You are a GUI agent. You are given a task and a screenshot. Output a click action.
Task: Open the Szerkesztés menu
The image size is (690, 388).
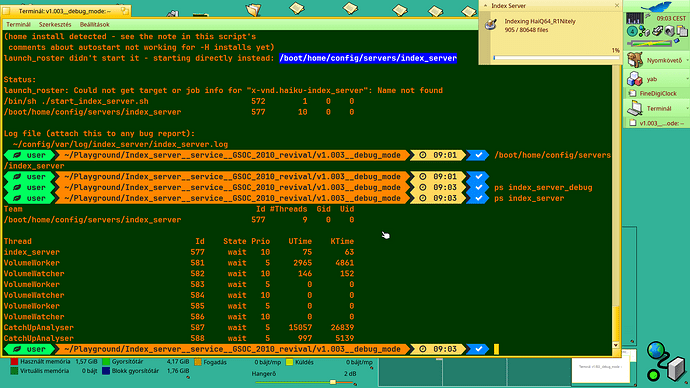click(55, 25)
